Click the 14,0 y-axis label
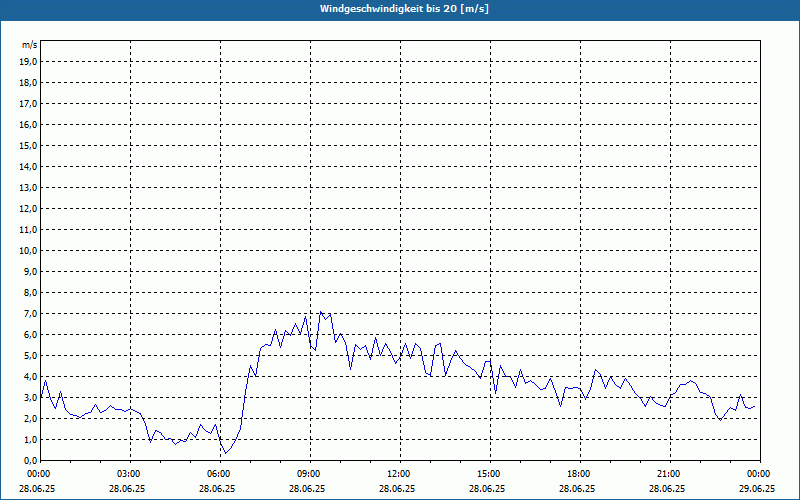 click(28, 166)
